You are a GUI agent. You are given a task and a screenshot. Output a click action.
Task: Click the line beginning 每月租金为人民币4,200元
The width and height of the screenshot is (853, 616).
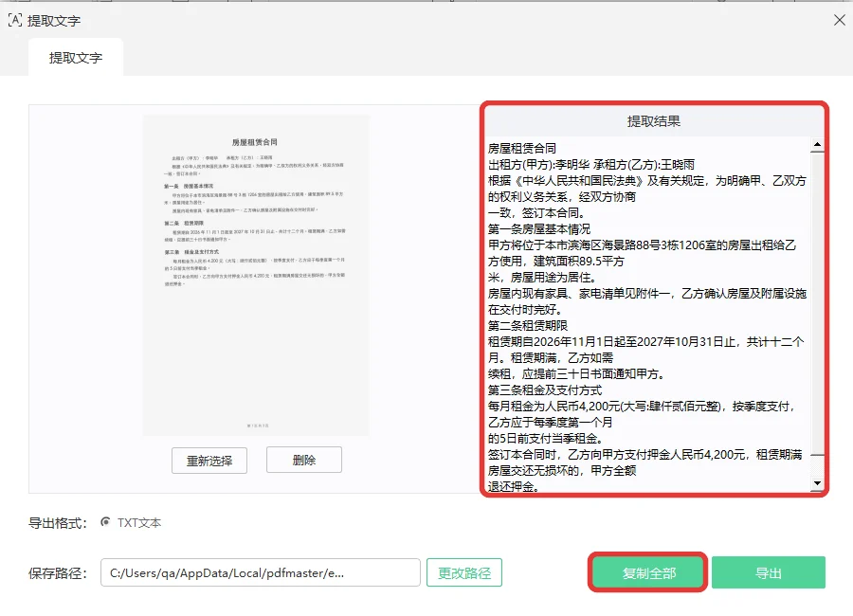643,407
